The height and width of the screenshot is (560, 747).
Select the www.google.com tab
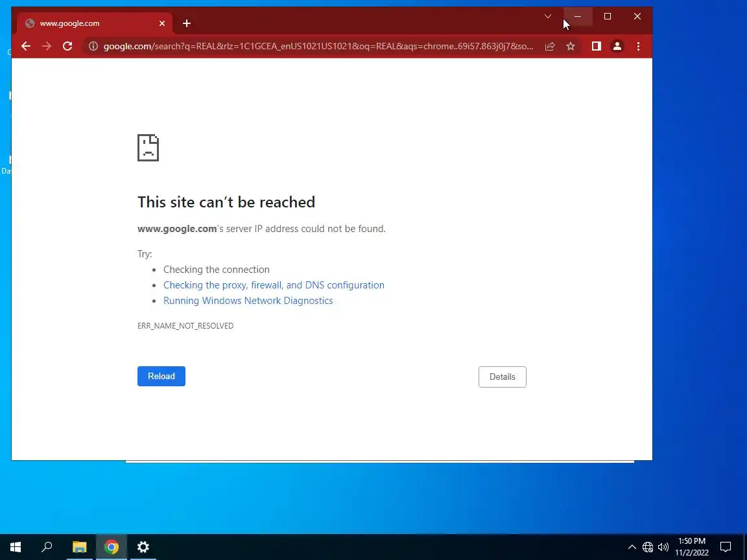(x=95, y=23)
